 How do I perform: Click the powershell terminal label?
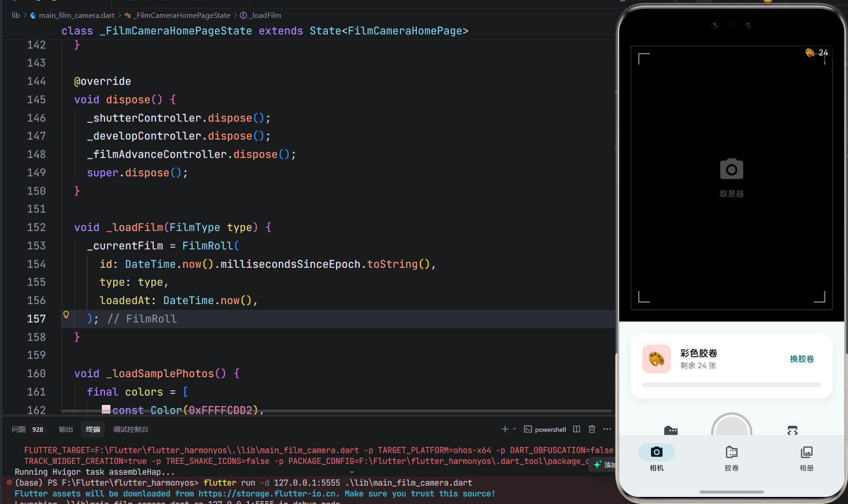tap(550, 430)
